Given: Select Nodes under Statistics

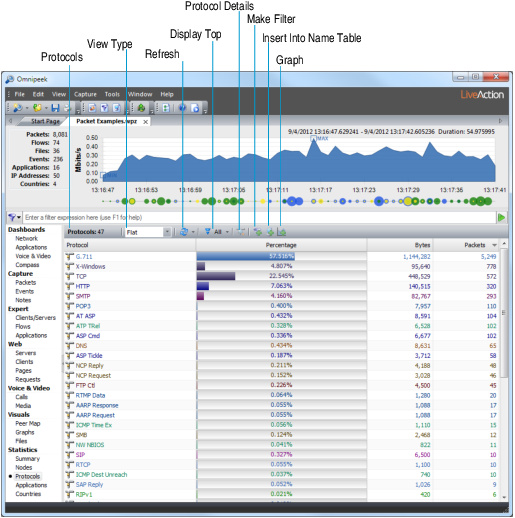Looking at the screenshot, I should click(23, 468).
